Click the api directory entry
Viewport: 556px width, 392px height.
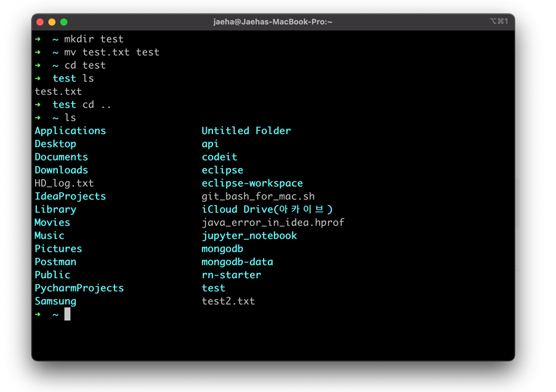pos(211,144)
